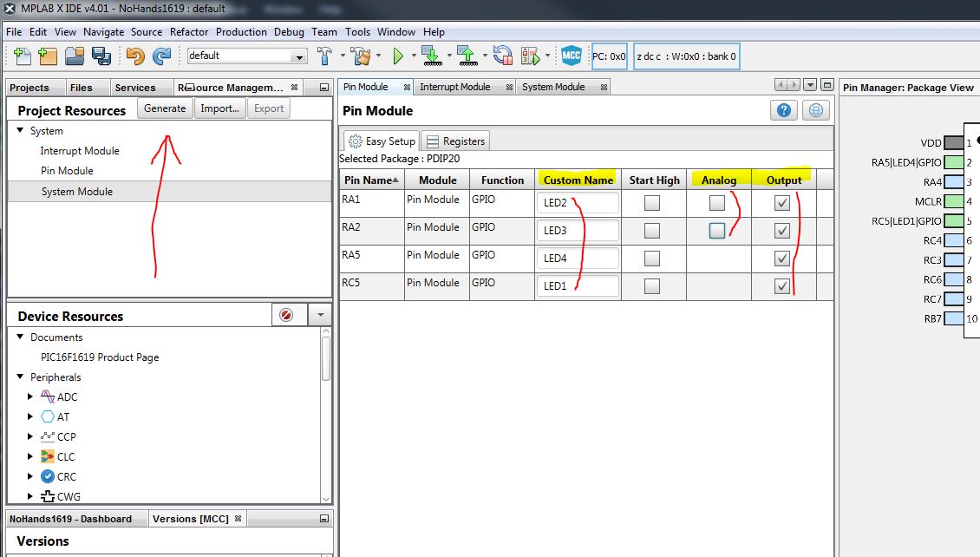Expand the ADC peripheral tree node

(31, 397)
